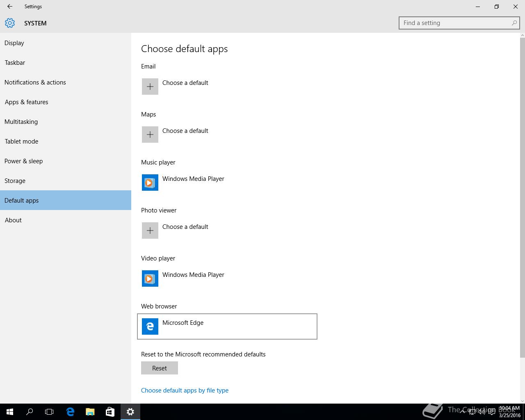525x420 pixels.
Task: Click the Maps plus icon to choose default
Action: pyautogui.click(x=150, y=135)
